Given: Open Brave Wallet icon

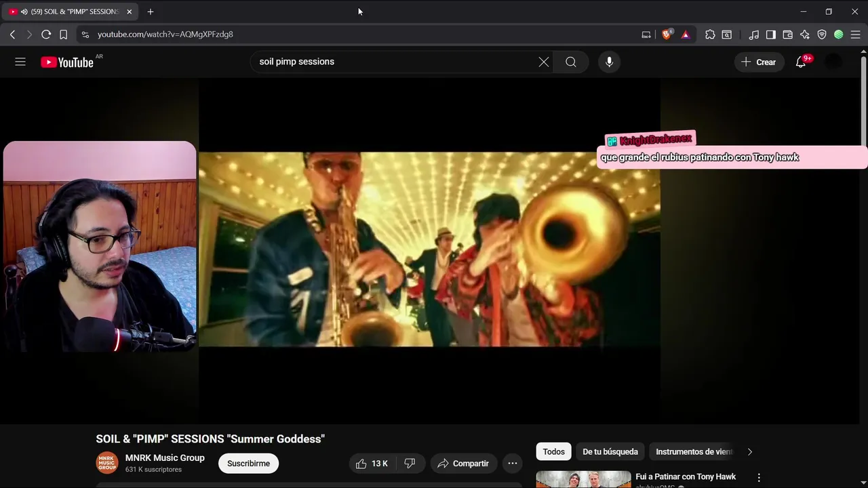Looking at the screenshot, I should 788,35.
